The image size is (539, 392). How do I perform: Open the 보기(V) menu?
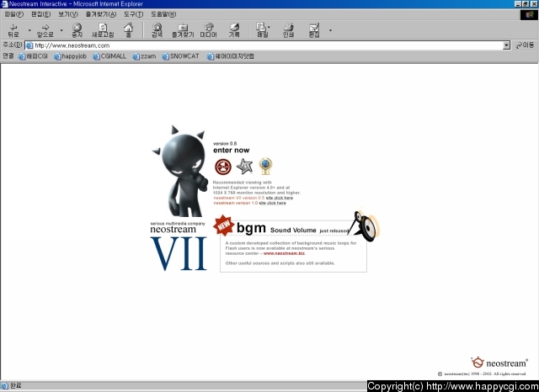click(67, 14)
